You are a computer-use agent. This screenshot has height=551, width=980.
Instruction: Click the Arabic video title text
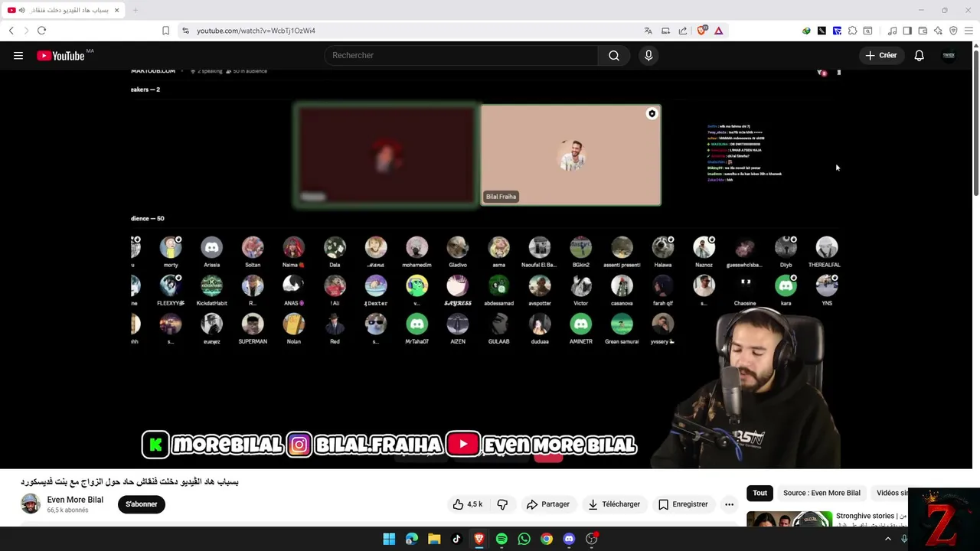tap(129, 482)
